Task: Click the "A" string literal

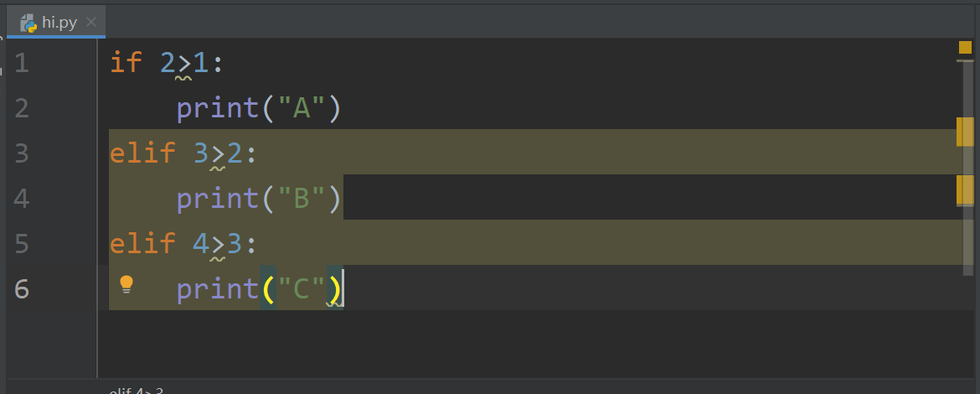Action: pos(302,108)
